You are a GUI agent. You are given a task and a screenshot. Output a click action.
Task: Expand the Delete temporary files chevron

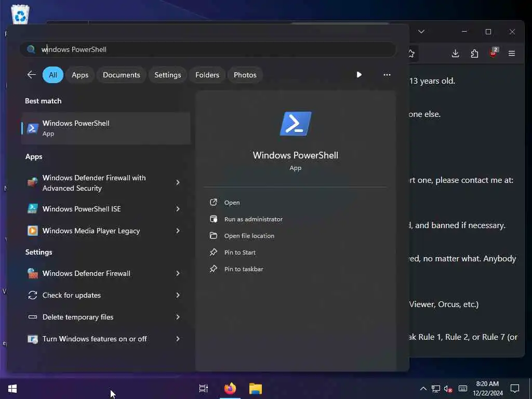point(178,317)
